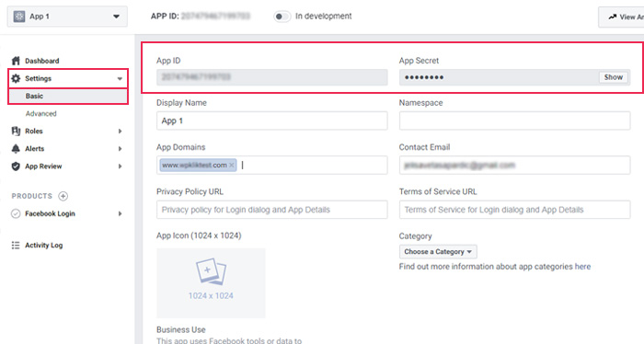The image size is (644, 344).
Task: Open the Choose a Category dropdown
Action: coord(438,252)
